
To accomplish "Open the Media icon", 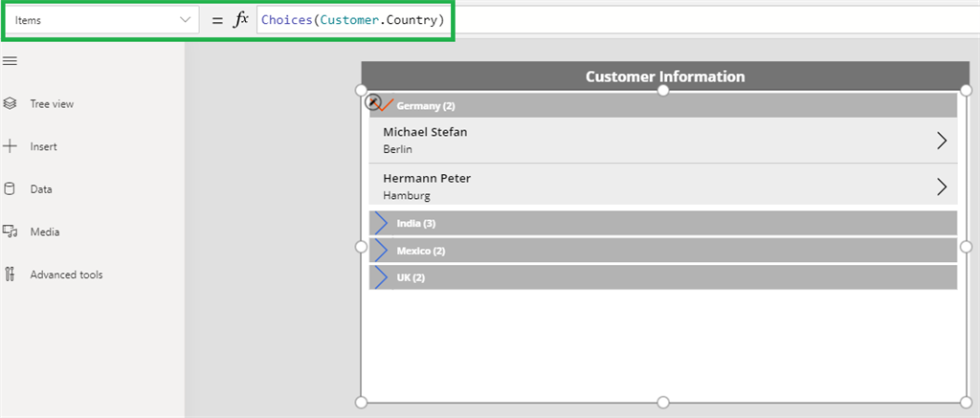I will point(10,231).
